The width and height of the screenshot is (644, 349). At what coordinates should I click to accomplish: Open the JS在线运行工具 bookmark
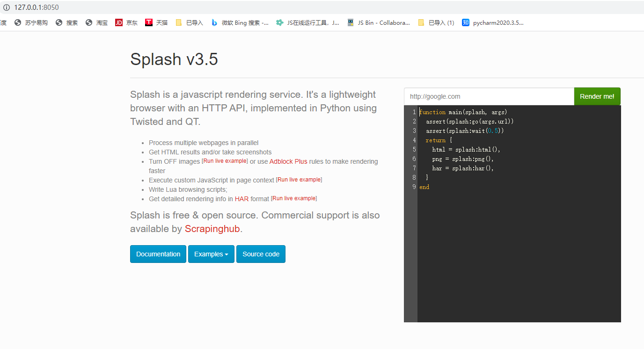tap(307, 22)
